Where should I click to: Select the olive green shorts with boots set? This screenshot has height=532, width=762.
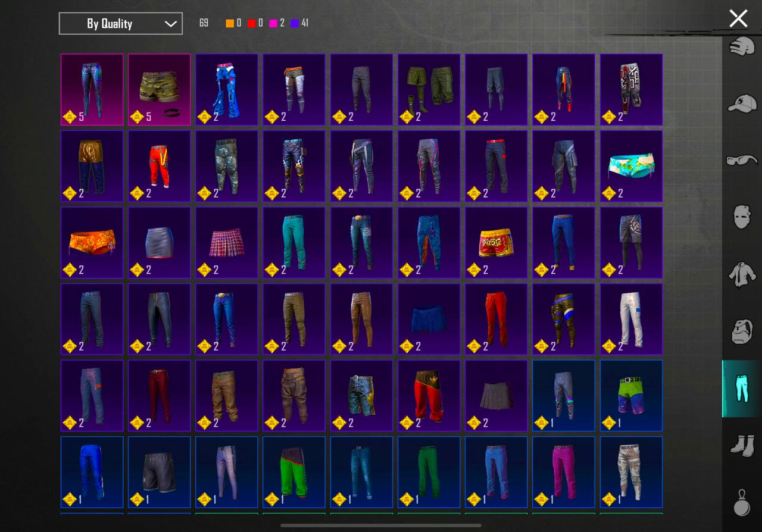(x=429, y=90)
